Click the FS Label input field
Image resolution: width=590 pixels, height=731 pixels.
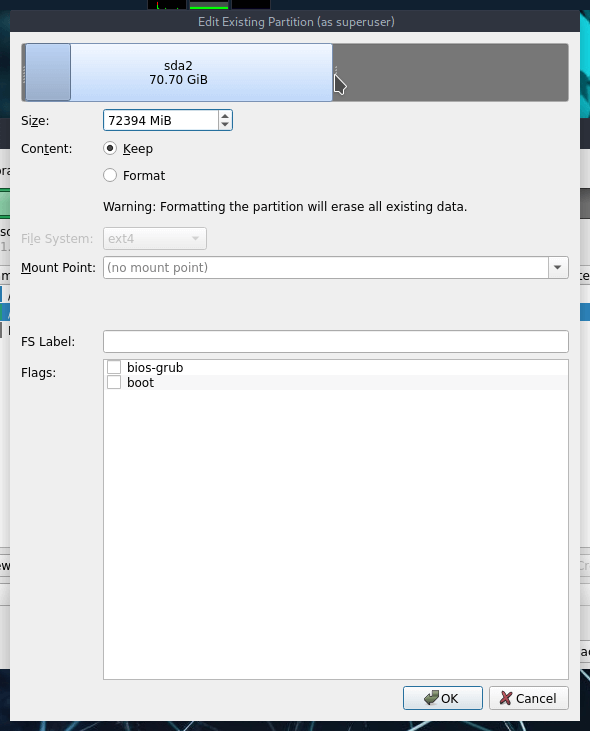[336, 342]
